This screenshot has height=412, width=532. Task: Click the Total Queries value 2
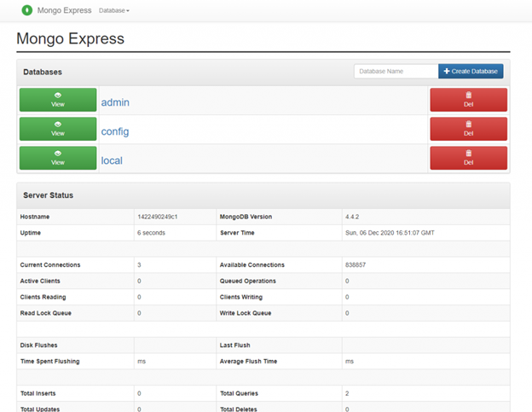[347, 393]
